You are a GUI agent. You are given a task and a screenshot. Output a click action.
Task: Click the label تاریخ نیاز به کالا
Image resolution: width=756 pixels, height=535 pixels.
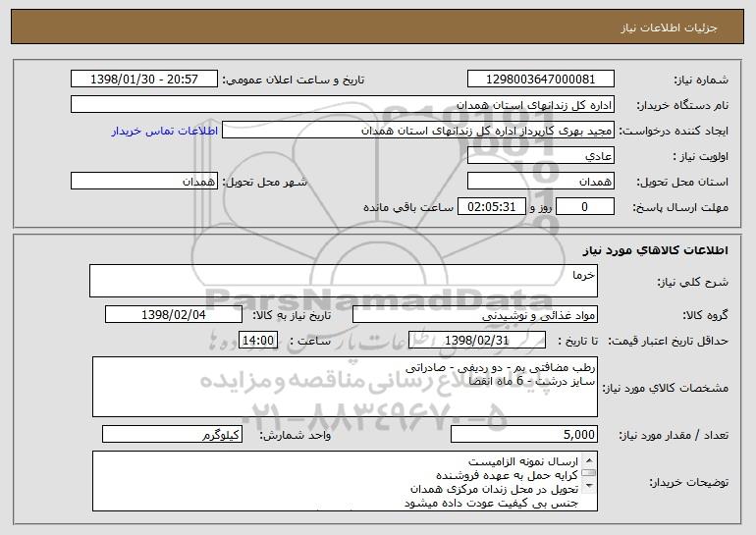(292, 315)
